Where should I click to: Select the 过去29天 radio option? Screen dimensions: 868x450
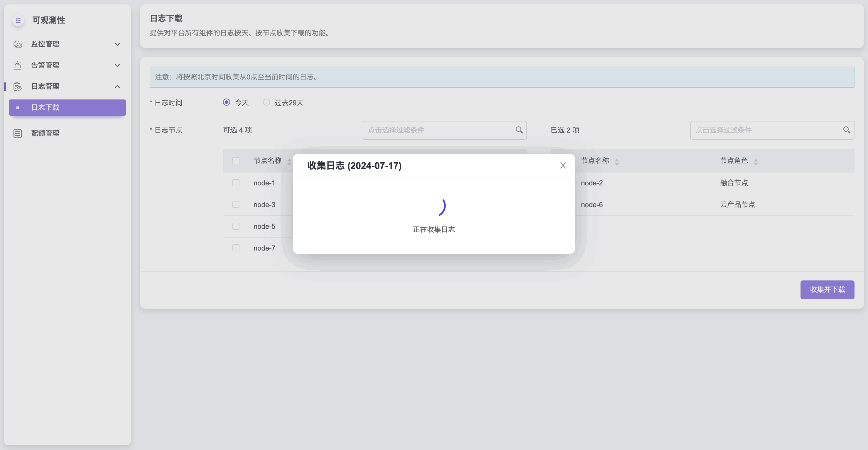coord(266,102)
